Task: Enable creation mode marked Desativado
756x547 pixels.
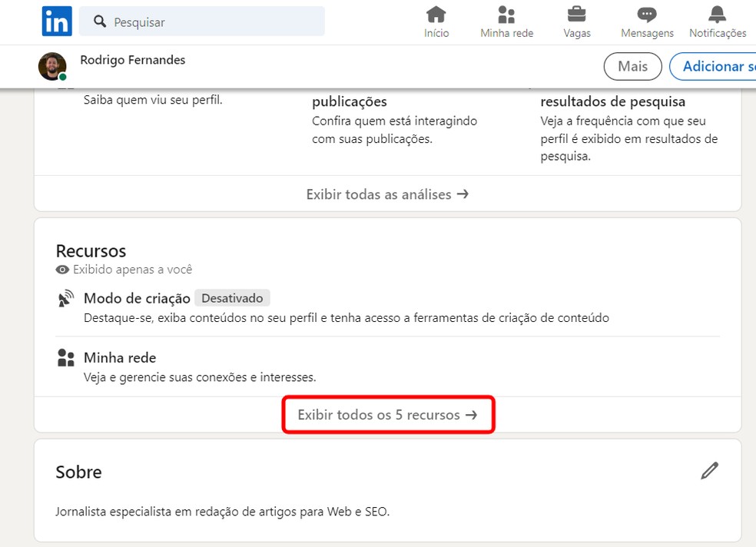Action: 232,297
